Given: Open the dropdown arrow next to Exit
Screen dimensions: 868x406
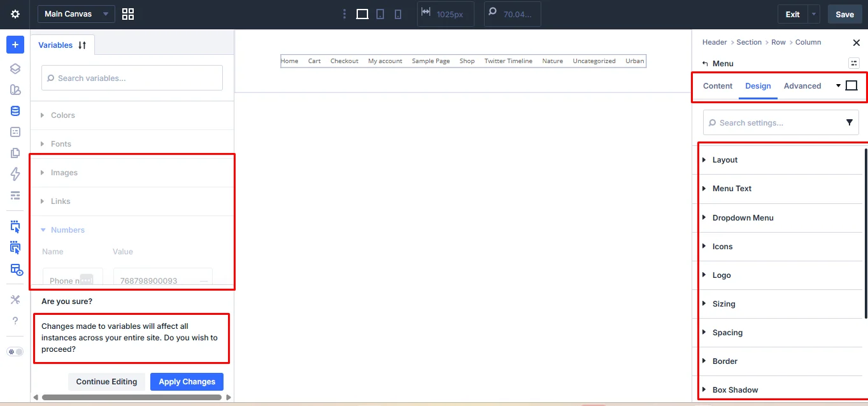Looking at the screenshot, I should [x=815, y=14].
